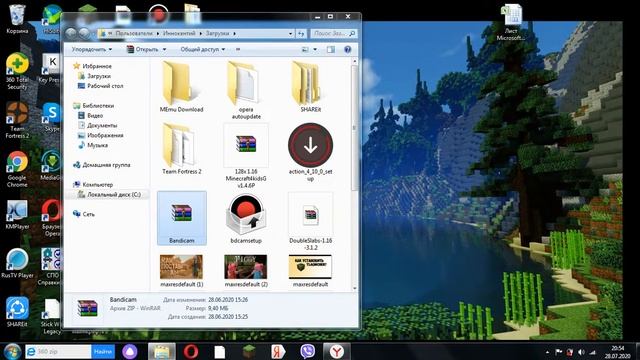Image resolution: width=640 pixels, height=360 pixels.
Task: Open the Viber taskbar icon
Action: click(307, 351)
